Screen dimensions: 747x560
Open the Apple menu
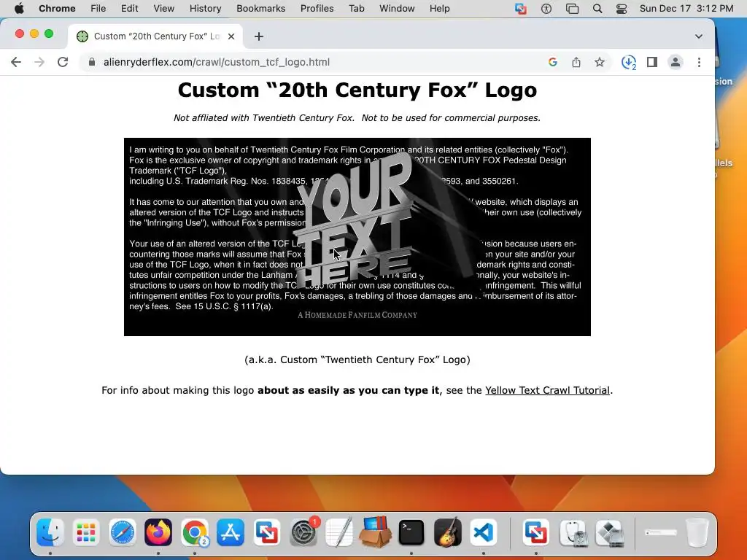(x=19, y=8)
